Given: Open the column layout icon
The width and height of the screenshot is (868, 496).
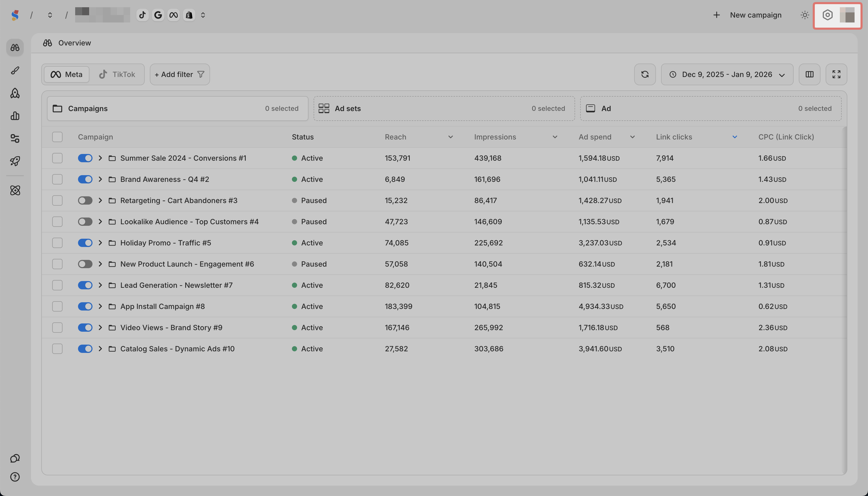Looking at the screenshot, I should 809,74.
